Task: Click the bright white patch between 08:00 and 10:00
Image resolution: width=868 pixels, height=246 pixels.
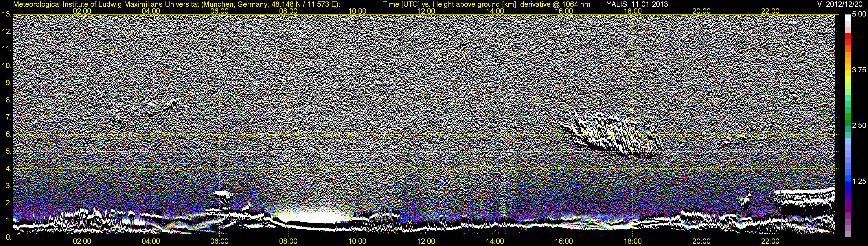Action: point(312,215)
